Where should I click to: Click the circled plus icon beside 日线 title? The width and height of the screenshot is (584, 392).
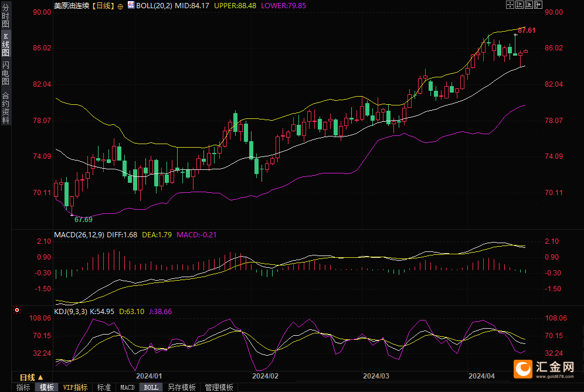pos(121,5)
